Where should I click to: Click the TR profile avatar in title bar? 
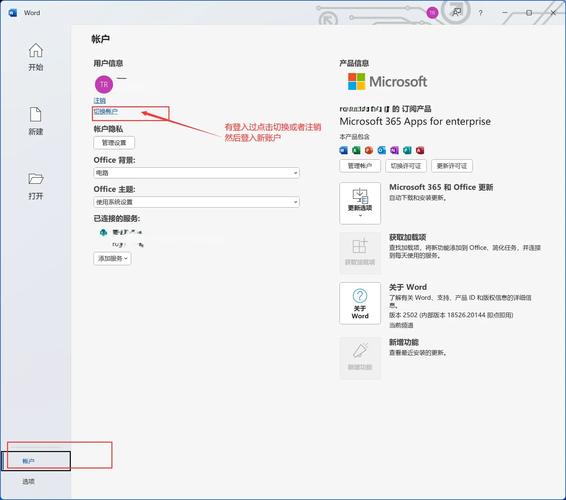pyautogui.click(x=432, y=13)
